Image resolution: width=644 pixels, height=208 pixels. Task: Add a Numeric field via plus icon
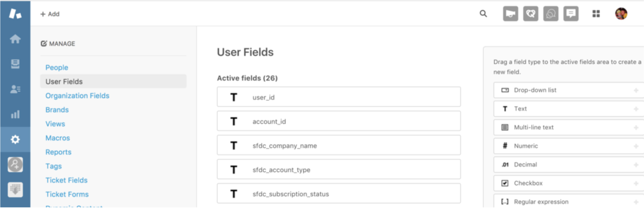pyautogui.click(x=636, y=146)
